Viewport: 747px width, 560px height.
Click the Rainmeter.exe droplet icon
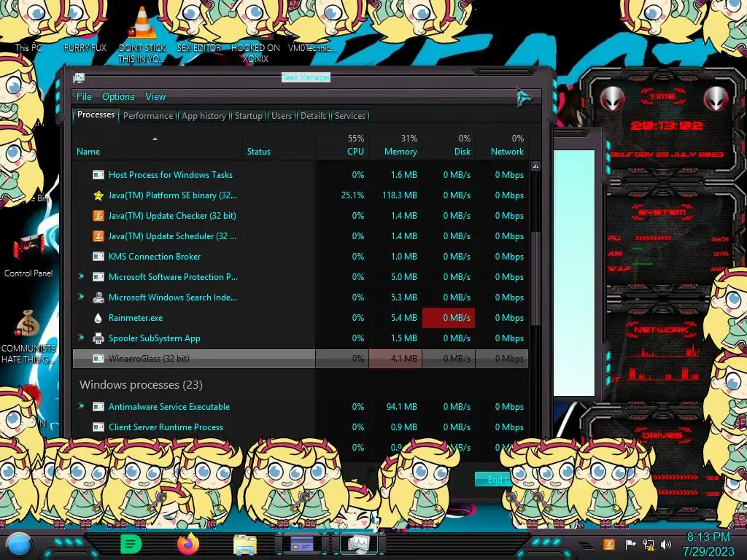[x=98, y=318]
